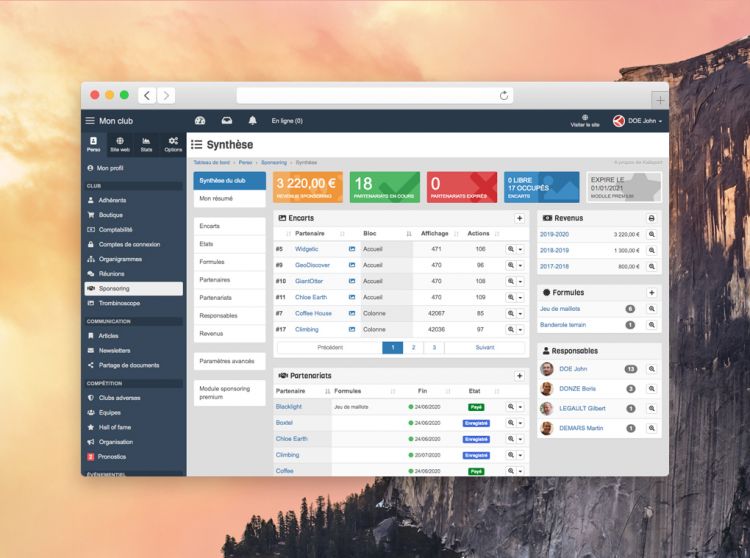Inspect 2019-2020 revenue with magnifier icon
750x558 pixels.
[651, 234]
